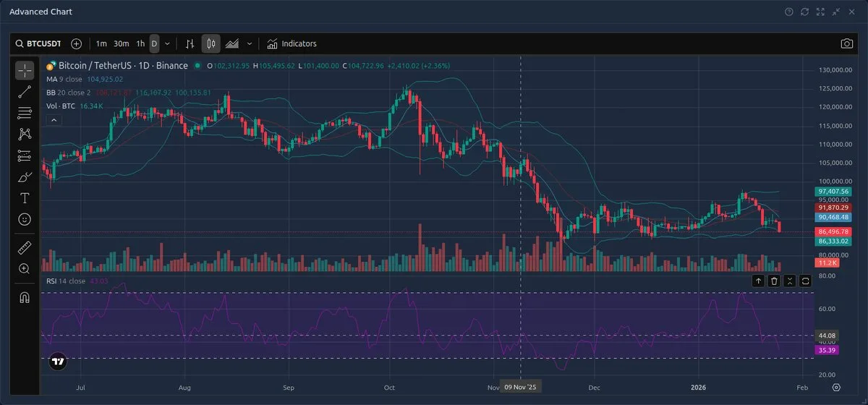Move the RSI pane up
868x405 pixels.
pyautogui.click(x=758, y=281)
